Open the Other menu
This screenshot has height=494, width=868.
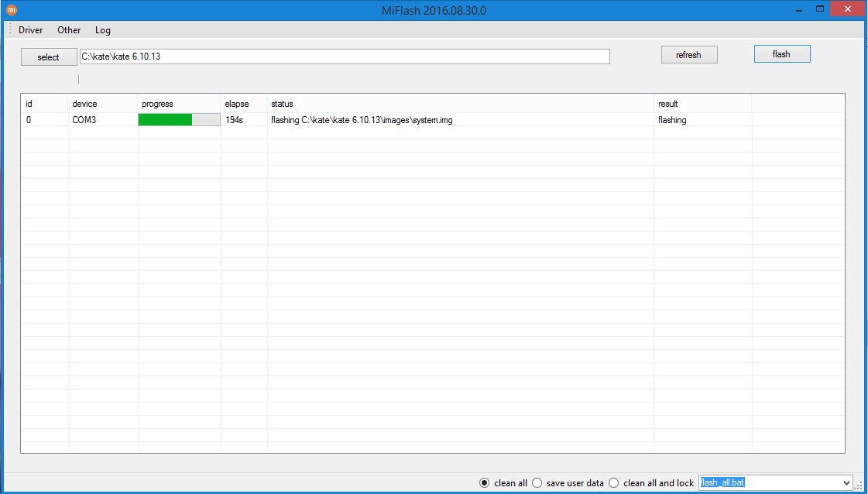pos(69,30)
